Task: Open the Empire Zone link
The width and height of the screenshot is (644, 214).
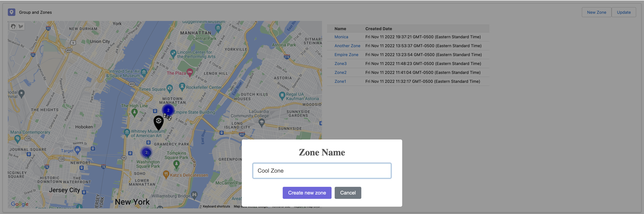Action: [346, 55]
